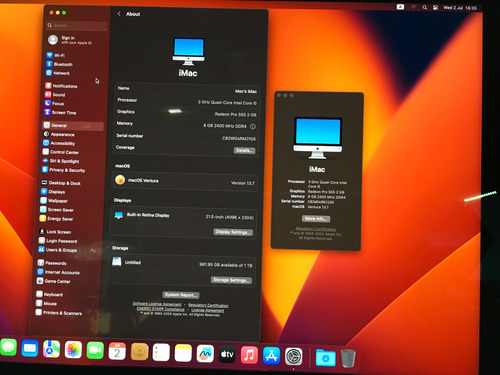This screenshot has width=500, height=375.
Task: Select Users & Groups in sidebar
Action: (57, 250)
